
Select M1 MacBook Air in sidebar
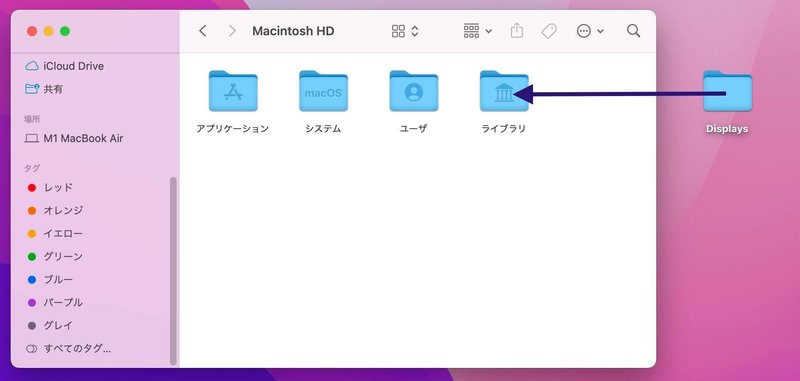pos(74,138)
